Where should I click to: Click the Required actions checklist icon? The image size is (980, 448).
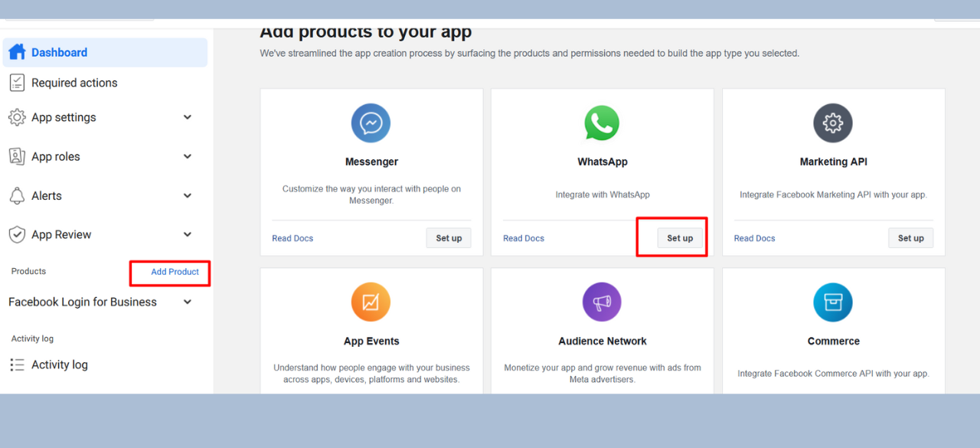[x=16, y=83]
